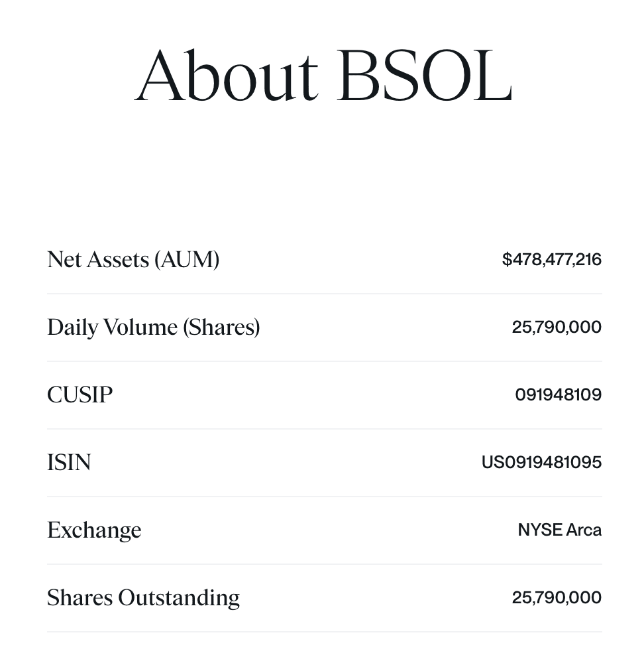Select the ISIN code US0919481095
644x655 pixels.
541,462
